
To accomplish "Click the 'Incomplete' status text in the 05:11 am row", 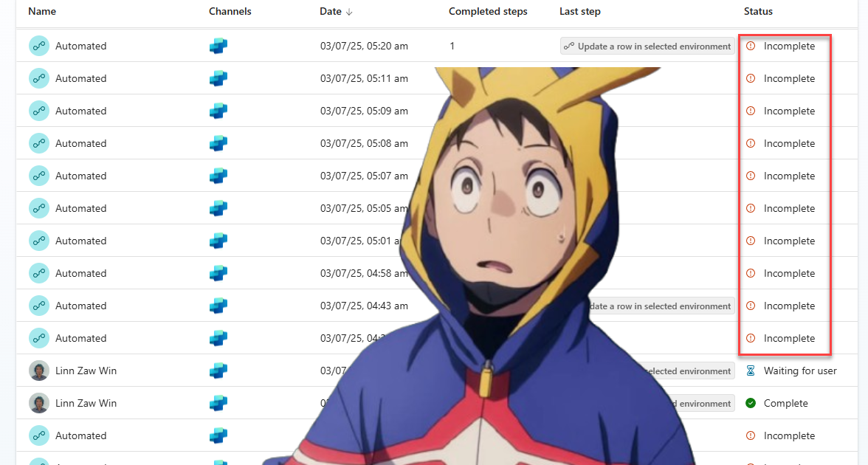I will 790,78.
